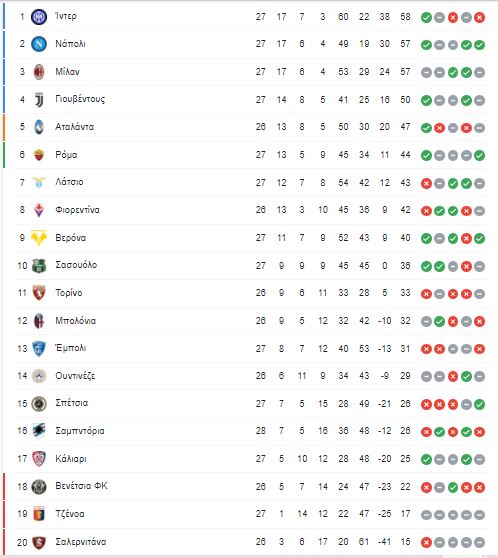Click Inter's most recent red loss indicator
498x558 pixels.
(x=479, y=17)
